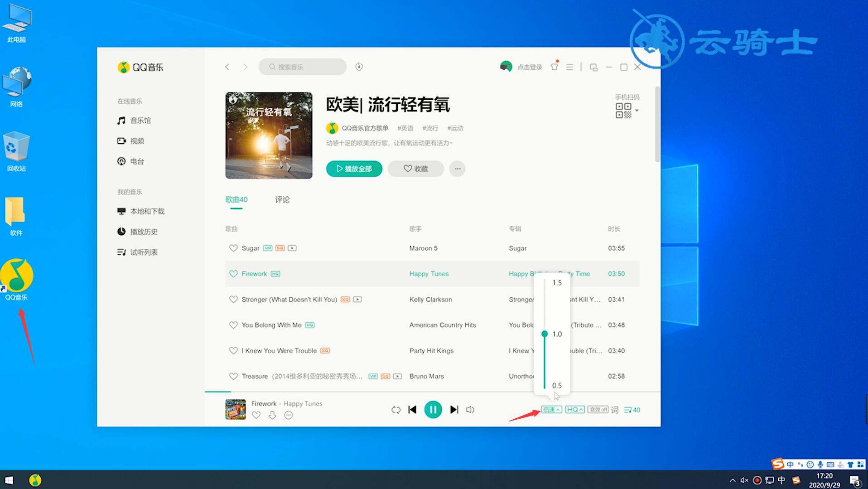Click the 搜索音乐 search box
The image size is (868, 489).
point(303,67)
